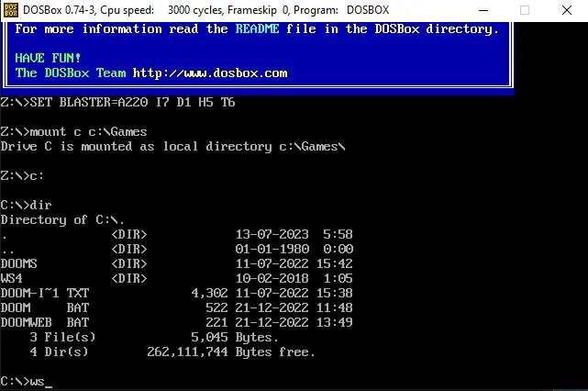Click the 10-02-2018 date of WS4
Image resolution: width=588 pixels, height=391 pixels.
point(272,278)
